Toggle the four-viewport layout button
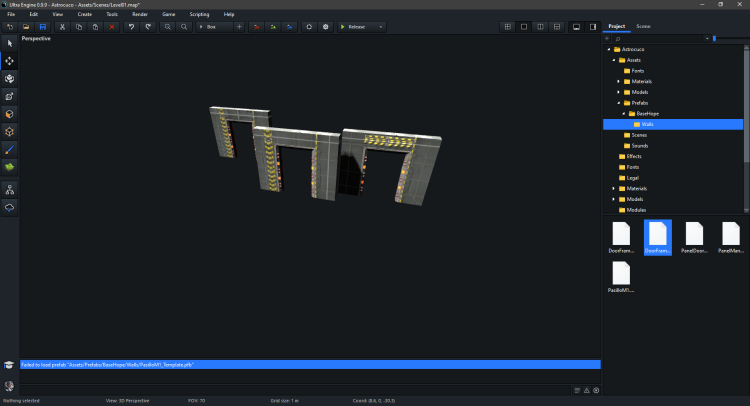750x406 pixels. point(507,26)
